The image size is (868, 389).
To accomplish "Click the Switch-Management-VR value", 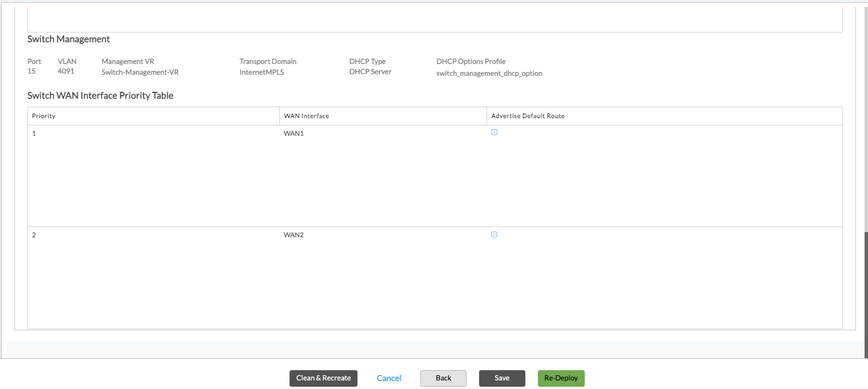I will [x=140, y=72].
